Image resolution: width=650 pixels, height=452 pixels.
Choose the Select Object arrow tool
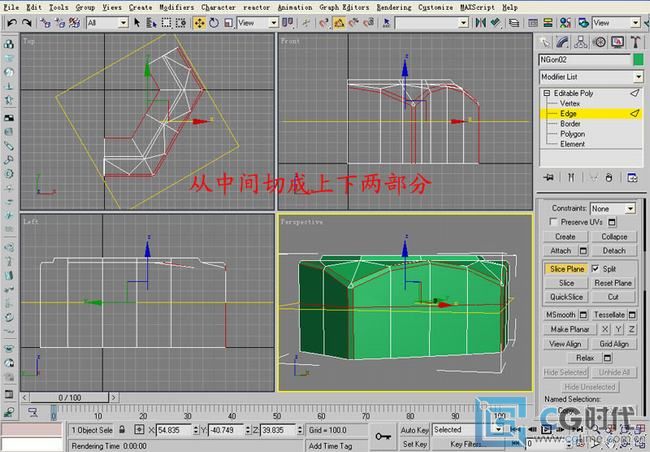pyautogui.click(x=137, y=22)
